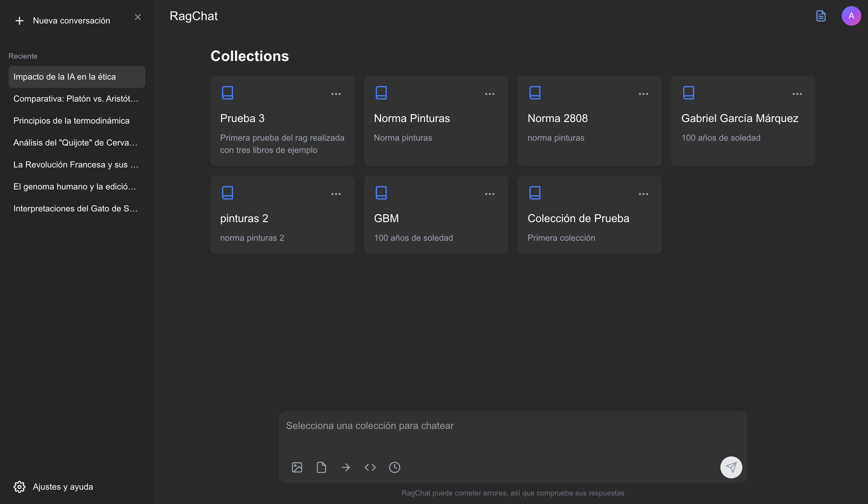Click the clock history icon in chat toolbar
Viewport: 868px width, 504px height.
click(394, 467)
